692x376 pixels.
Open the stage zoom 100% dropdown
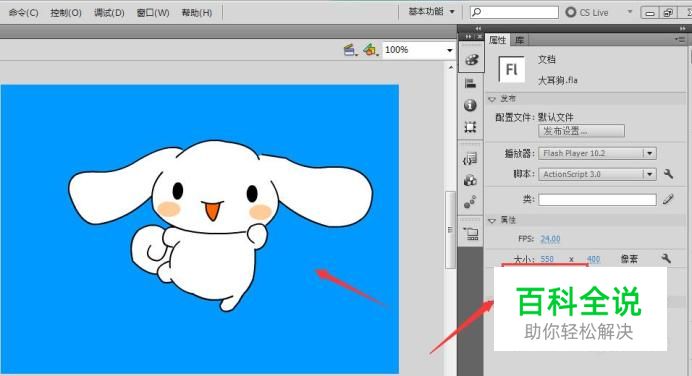[450, 50]
